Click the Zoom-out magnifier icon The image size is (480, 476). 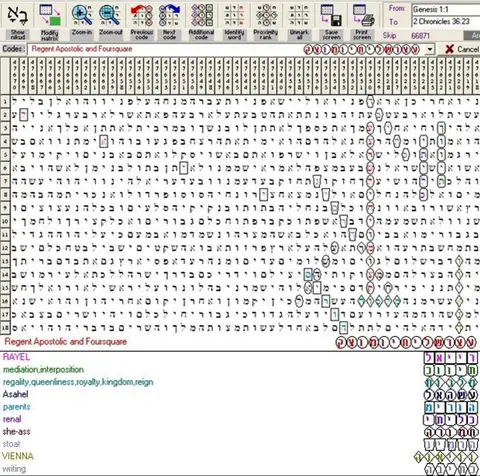pos(110,15)
